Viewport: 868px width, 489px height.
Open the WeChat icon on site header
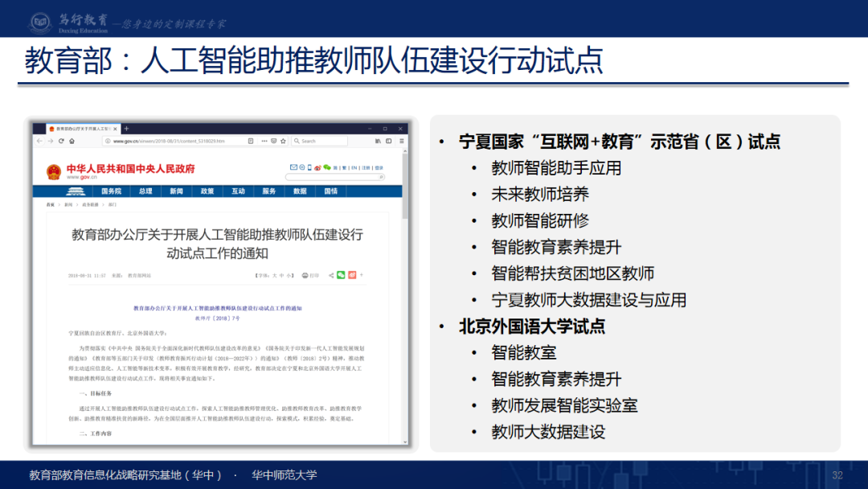pyautogui.click(x=327, y=167)
